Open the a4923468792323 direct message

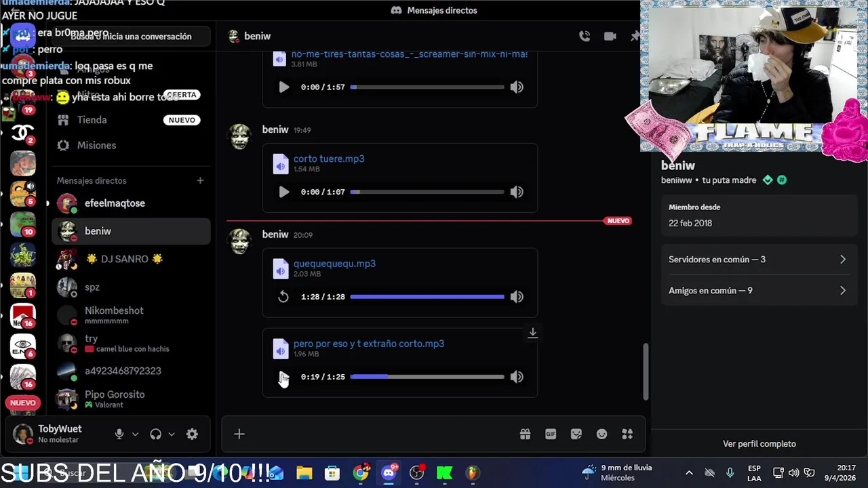point(131,371)
